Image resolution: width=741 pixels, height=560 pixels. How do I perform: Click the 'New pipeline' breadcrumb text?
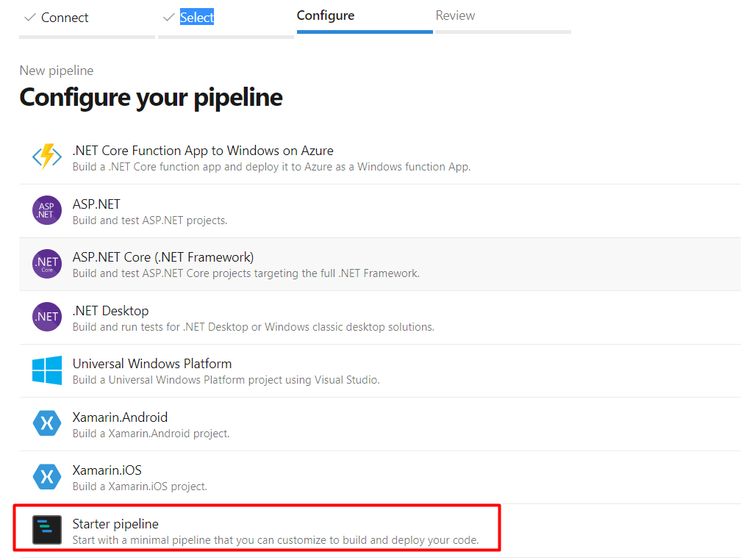point(56,71)
